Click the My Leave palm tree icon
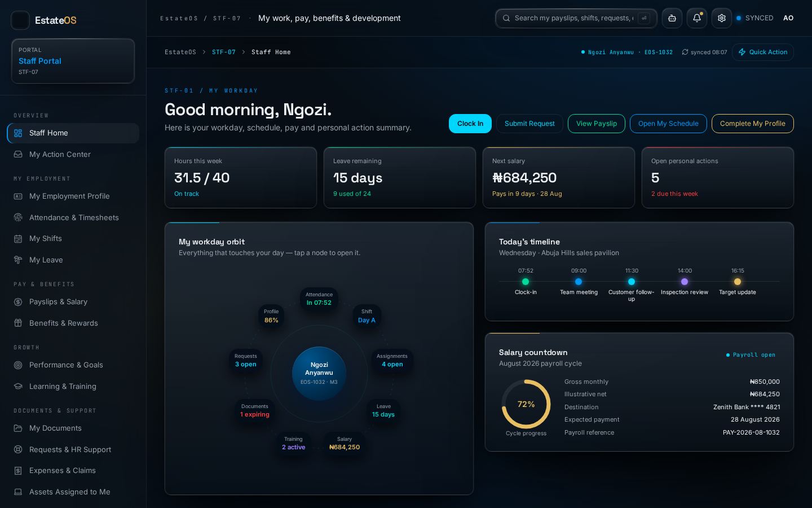Image resolution: width=812 pixels, height=508 pixels. pyautogui.click(x=18, y=260)
